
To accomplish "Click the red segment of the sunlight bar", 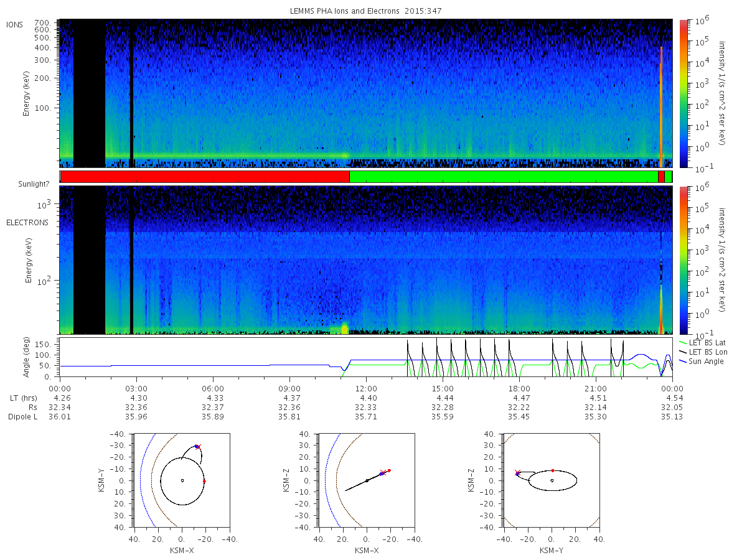I will 205,177.
